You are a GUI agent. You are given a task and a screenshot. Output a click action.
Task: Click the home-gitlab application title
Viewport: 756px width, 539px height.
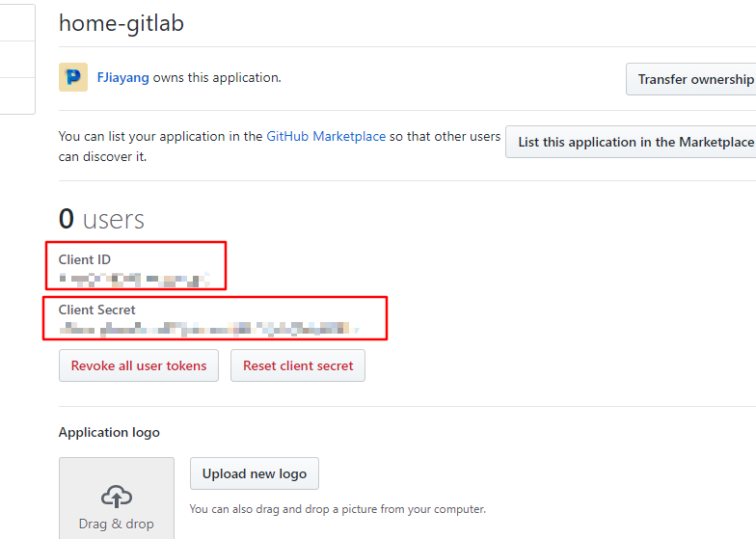121,23
